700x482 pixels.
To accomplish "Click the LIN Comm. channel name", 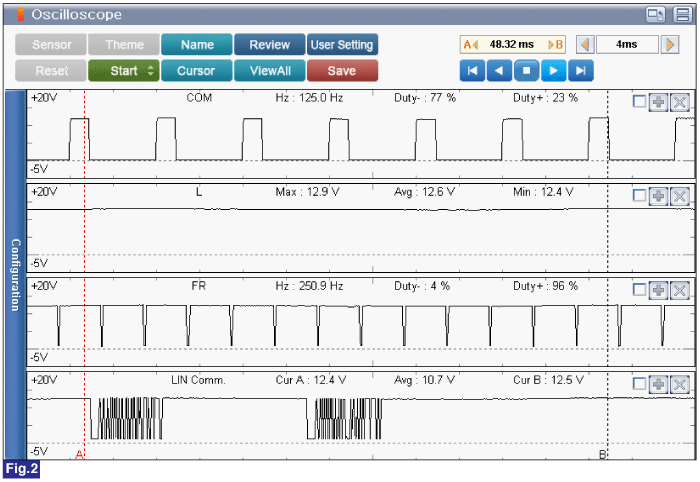I will pyautogui.click(x=199, y=380).
